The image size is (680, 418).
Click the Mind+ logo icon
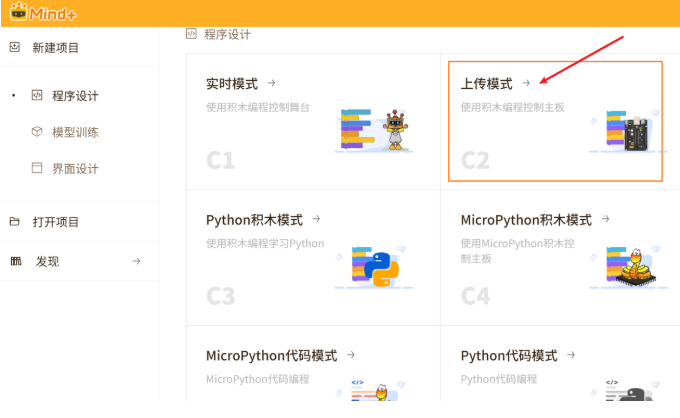click(42, 12)
